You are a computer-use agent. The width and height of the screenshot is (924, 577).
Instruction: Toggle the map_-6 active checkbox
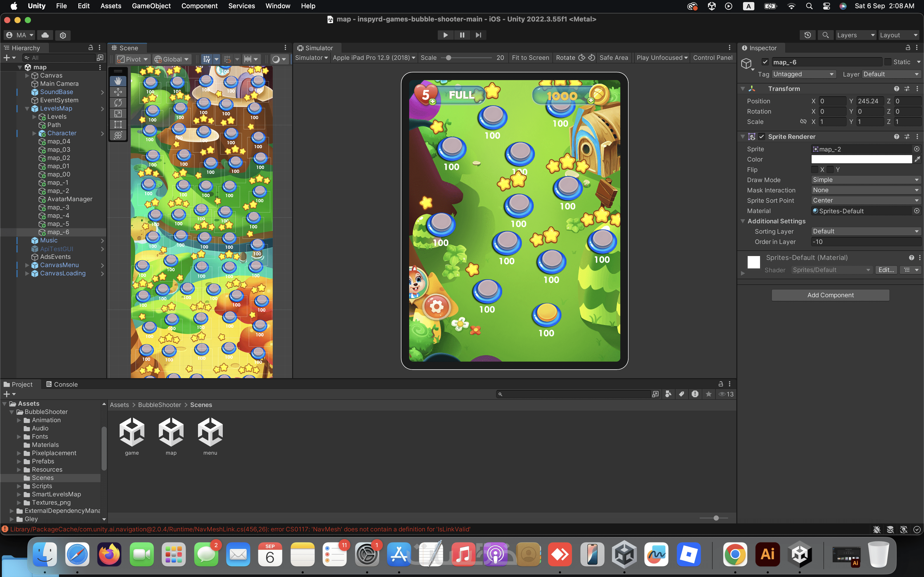click(x=765, y=62)
